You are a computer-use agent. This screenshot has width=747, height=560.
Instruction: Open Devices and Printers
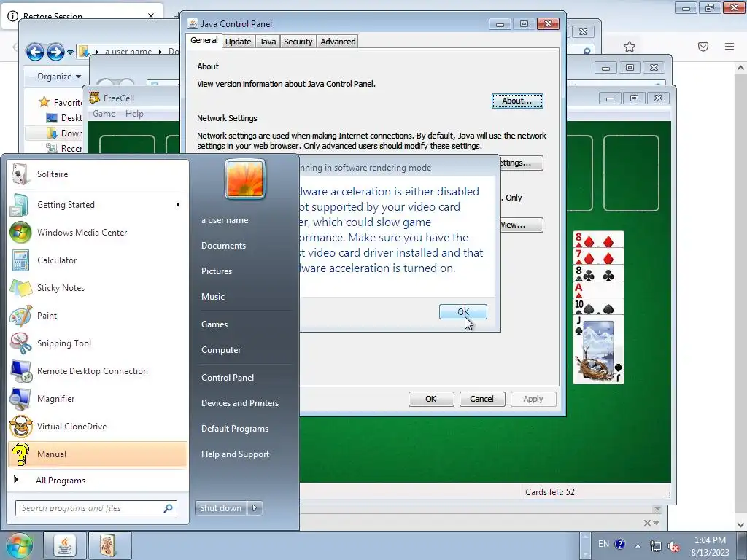point(240,403)
